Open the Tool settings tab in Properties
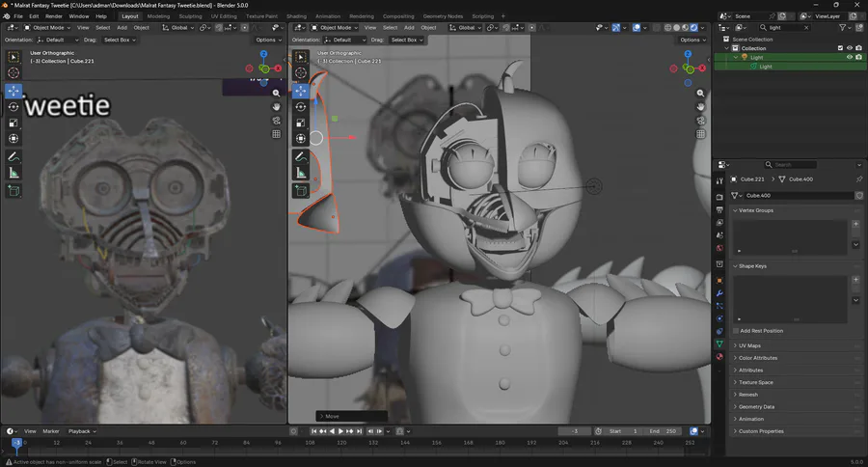Screen dimensions: 868x467 (719, 181)
